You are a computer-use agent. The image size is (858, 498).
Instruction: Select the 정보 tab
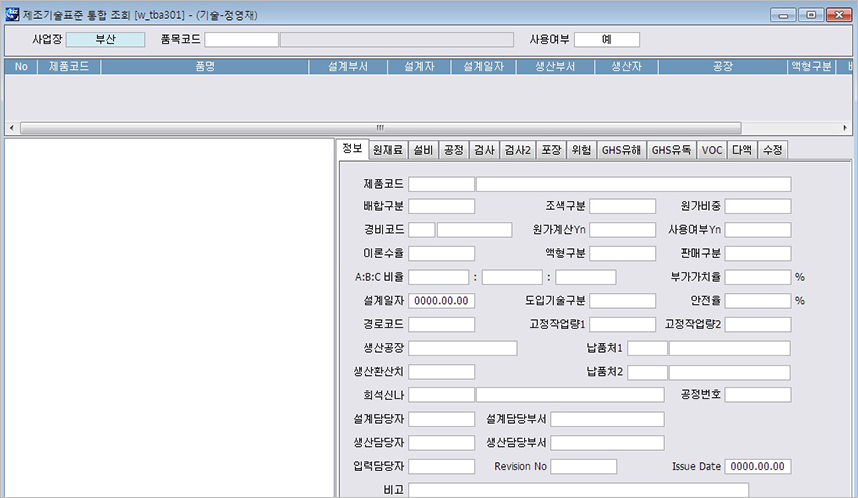click(352, 149)
